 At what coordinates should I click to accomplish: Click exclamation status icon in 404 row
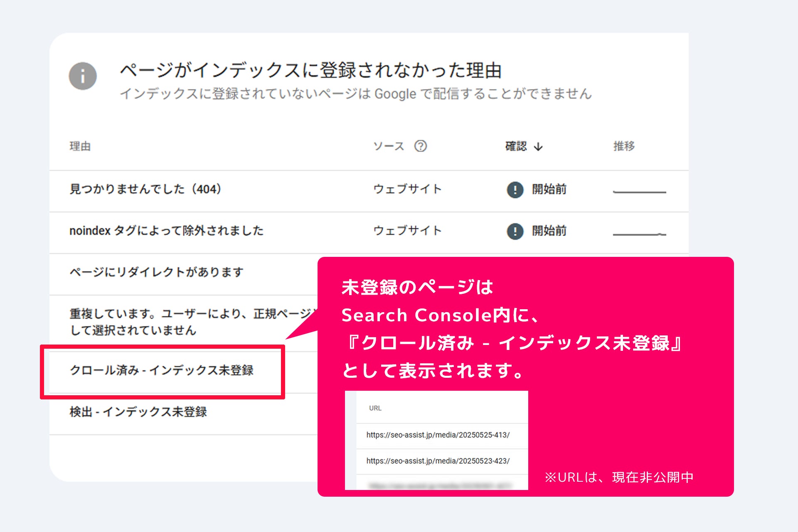click(x=515, y=190)
